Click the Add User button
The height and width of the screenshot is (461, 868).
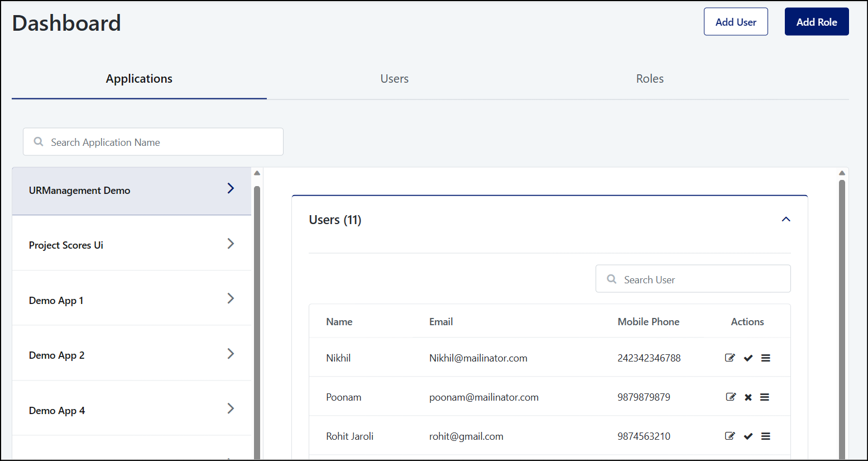(x=736, y=22)
